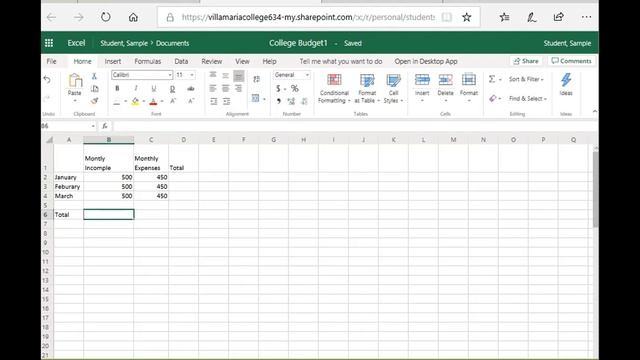Open the Comments pane button
The image size is (640, 360).
point(571,61)
